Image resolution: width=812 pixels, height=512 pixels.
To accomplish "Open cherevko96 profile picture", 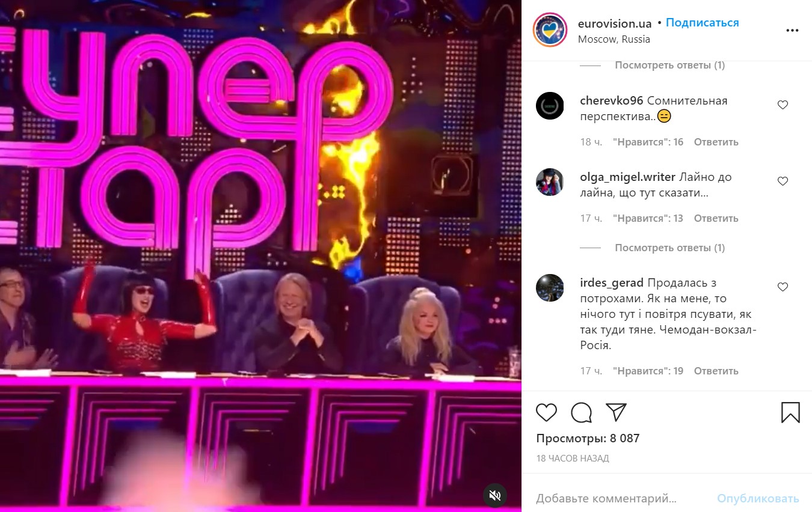I will [x=550, y=106].
